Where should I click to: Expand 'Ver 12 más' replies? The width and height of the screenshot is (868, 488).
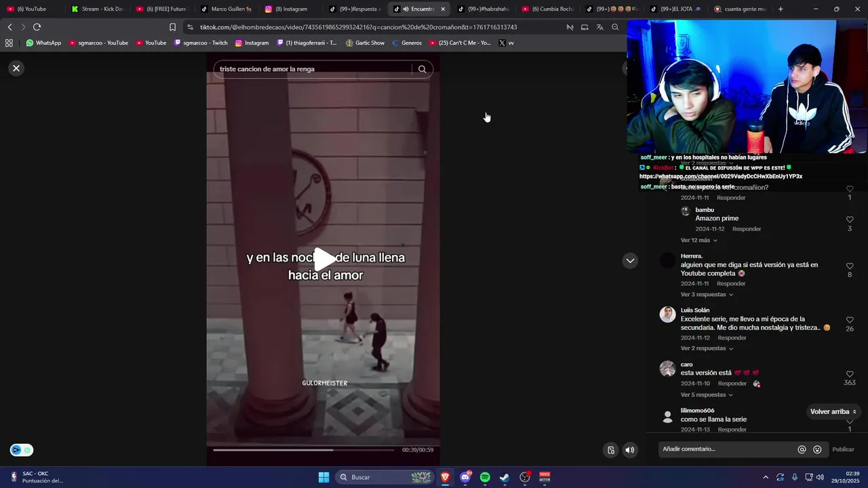coord(699,241)
